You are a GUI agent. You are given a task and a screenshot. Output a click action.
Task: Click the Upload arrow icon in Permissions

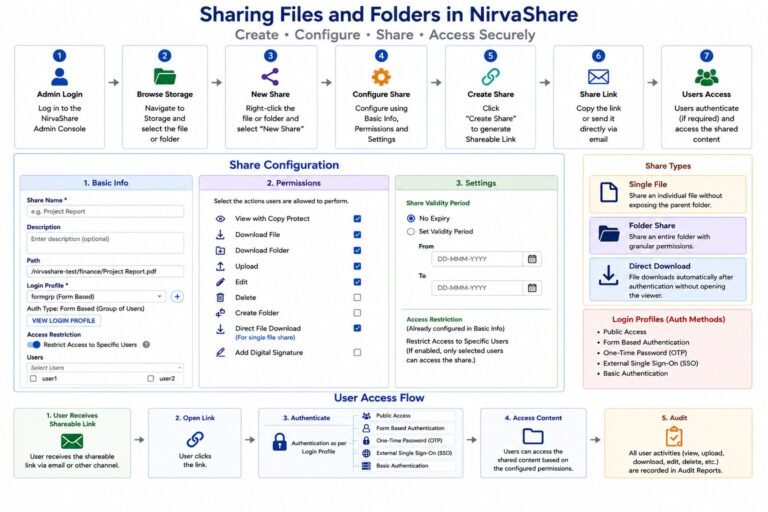pos(220,266)
